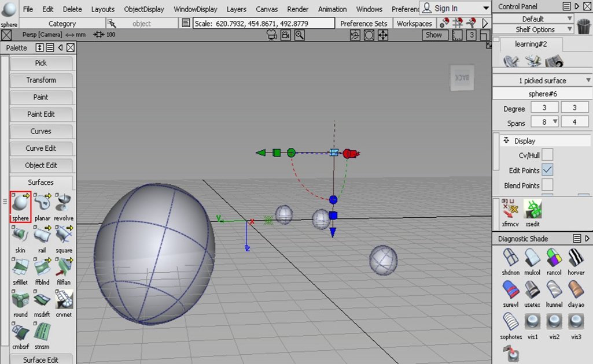Open the Pick palette section
This screenshot has height=364, width=593.
[41, 63]
